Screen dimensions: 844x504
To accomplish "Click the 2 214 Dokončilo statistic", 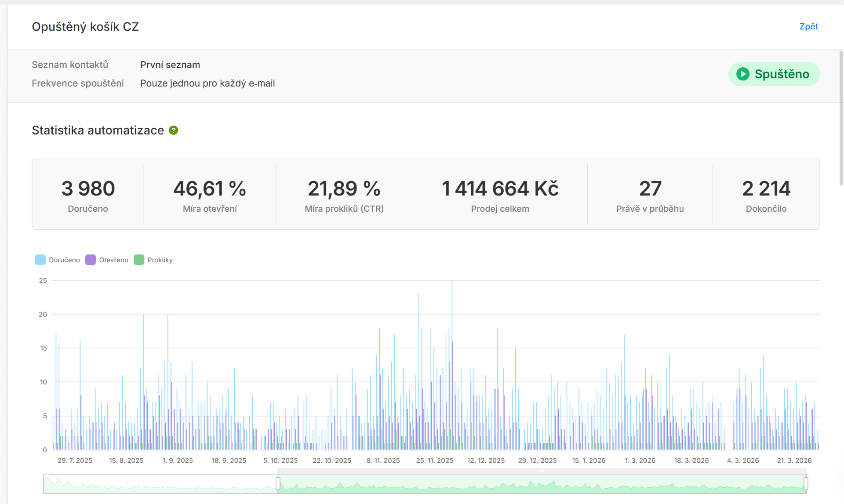I will pyautogui.click(x=766, y=196).
